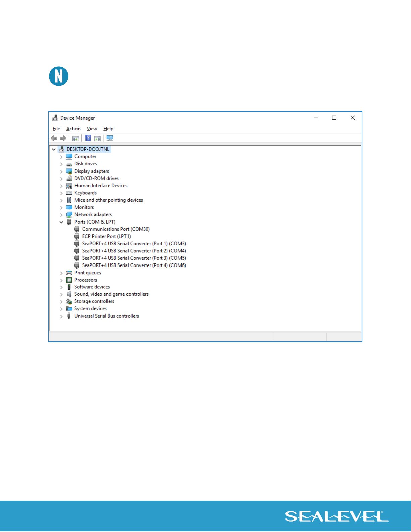Click the Human Interface Devices icon
Screen dimensions: 411x532
pos(69,186)
